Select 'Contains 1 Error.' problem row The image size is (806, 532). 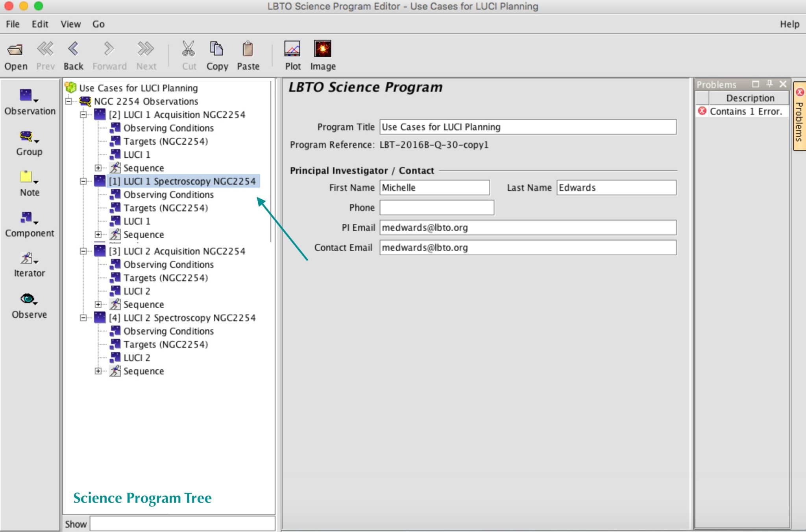[x=742, y=111]
